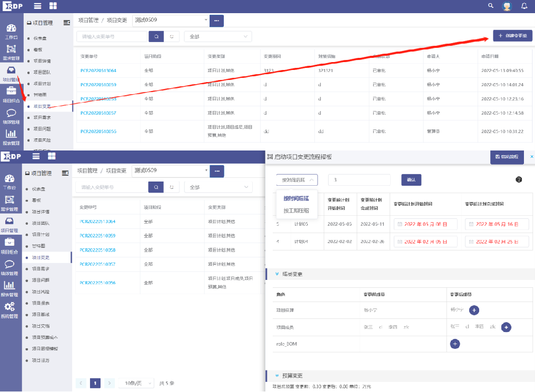
Task: Open 项目日历 in the sidebar menu
Action: tap(41, 360)
